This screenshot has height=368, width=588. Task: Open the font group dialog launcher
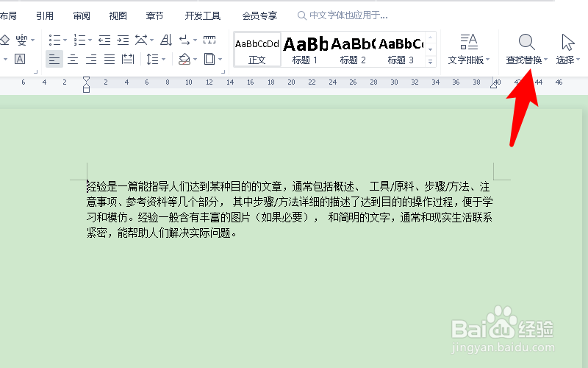pyautogui.click(x=35, y=71)
